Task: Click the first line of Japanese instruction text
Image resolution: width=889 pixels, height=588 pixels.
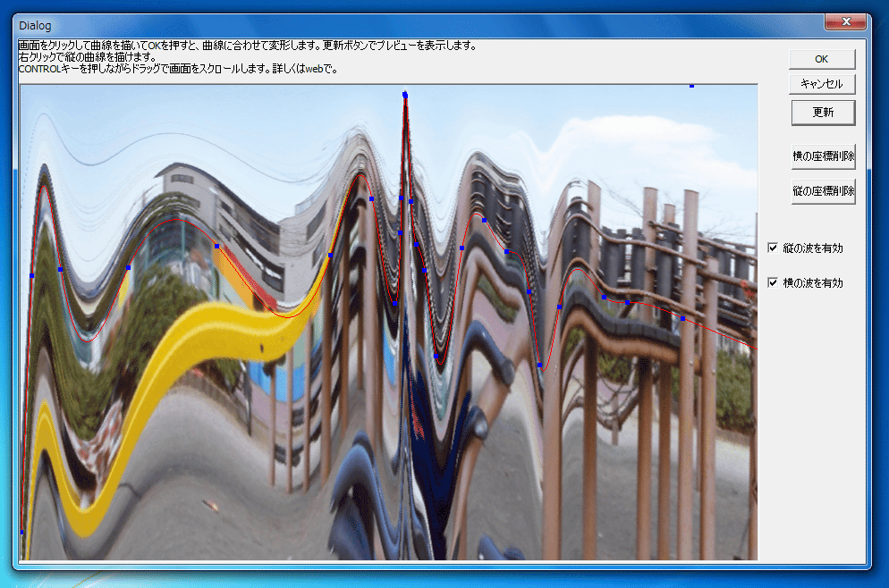Action: point(248,45)
